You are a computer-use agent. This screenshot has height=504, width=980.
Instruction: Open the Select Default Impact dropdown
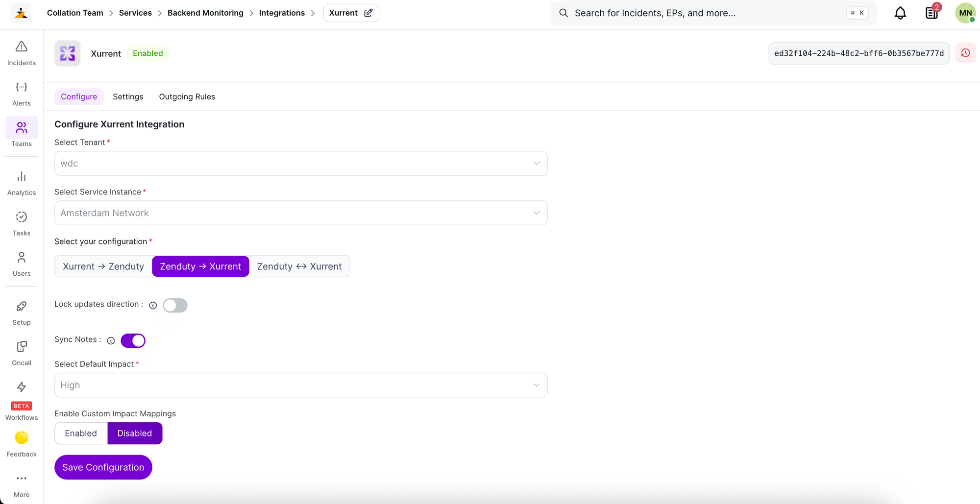point(301,385)
